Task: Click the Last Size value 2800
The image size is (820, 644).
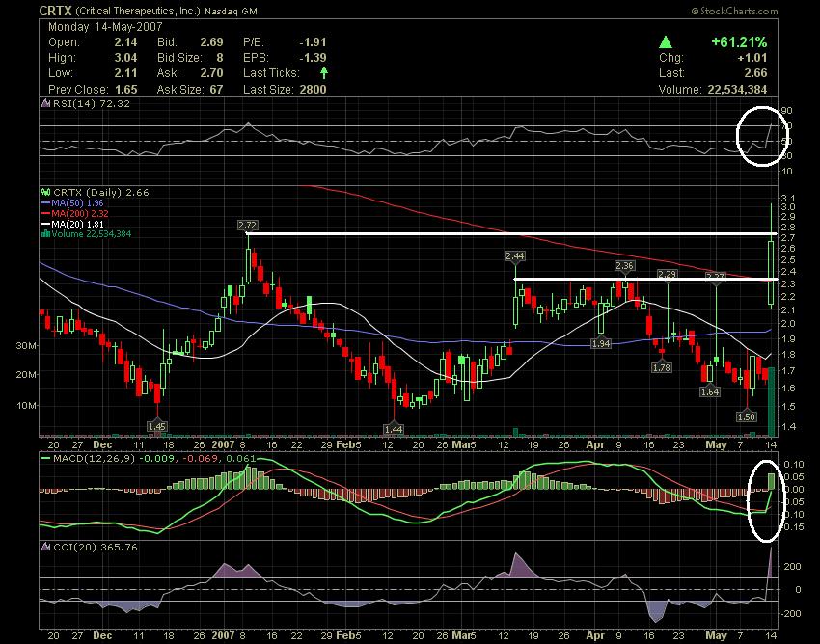Action: (x=313, y=90)
